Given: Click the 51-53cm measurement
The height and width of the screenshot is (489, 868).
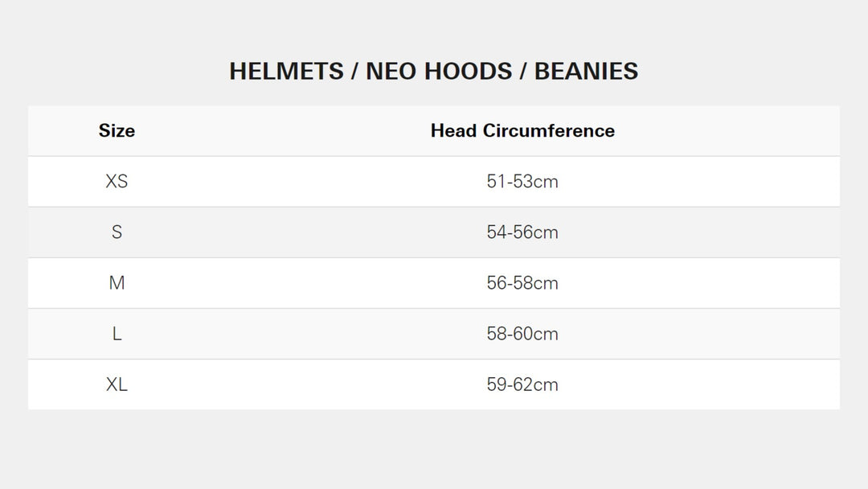Looking at the screenshot, I should 522,182.
